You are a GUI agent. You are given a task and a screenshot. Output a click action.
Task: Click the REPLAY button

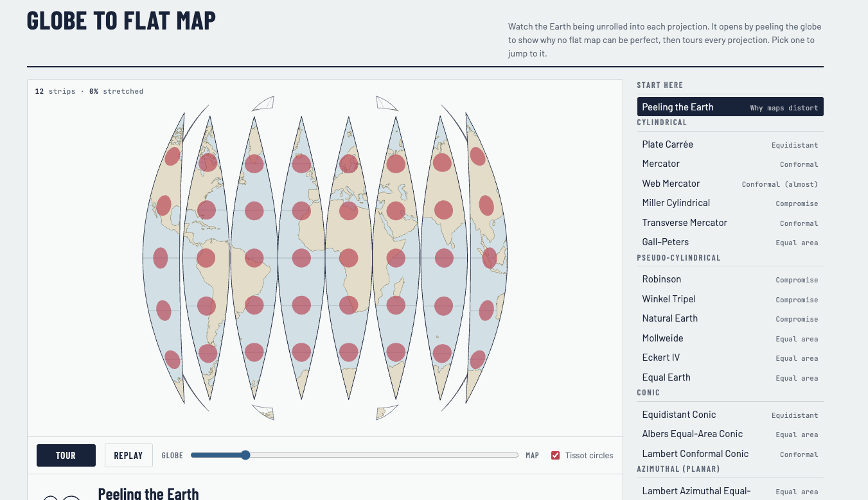pyautogui.click(x=128, y=455)
